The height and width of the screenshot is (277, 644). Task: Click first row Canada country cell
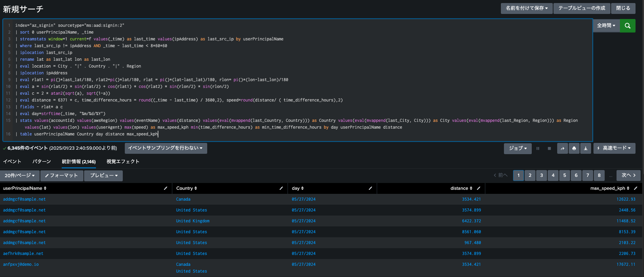pos(183,199)
